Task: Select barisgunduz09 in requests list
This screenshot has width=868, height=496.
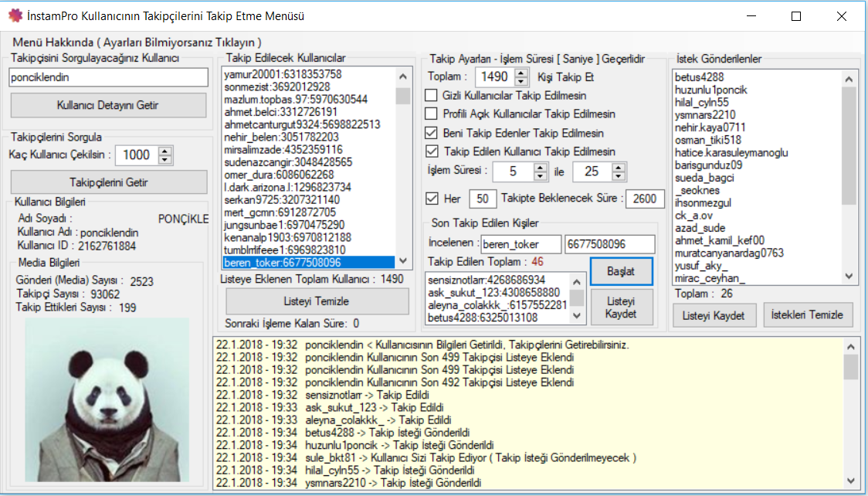Action: click(x=756, y=165)
